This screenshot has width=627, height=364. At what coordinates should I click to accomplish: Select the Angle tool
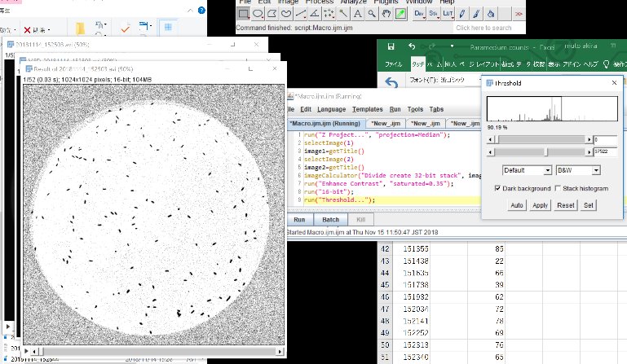pos(315,14)
